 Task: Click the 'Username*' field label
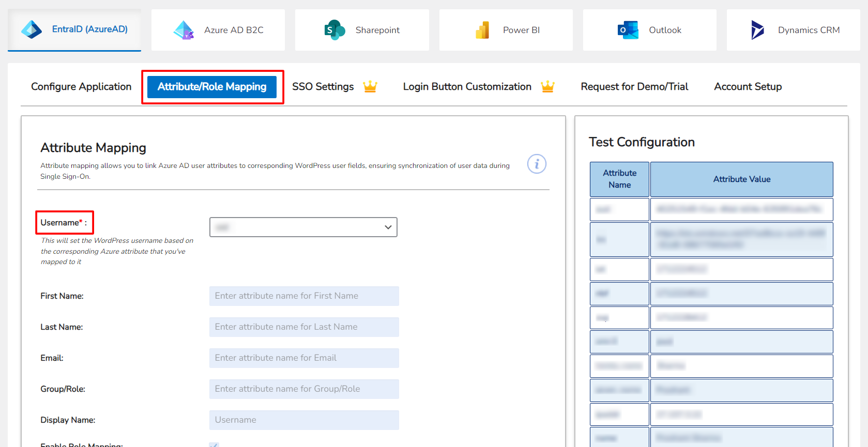pyautogui.click(x=64, y=223)
